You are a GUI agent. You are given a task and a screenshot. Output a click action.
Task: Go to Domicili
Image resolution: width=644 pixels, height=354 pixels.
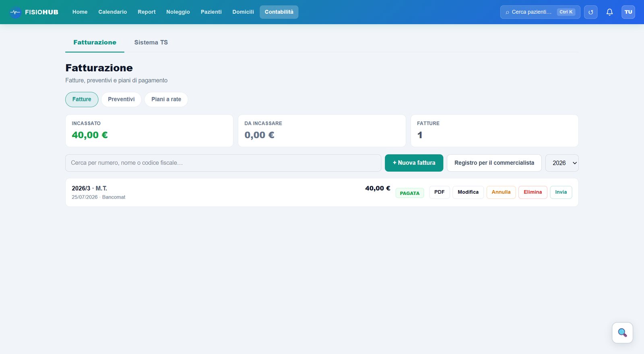[x=243, y=12]
